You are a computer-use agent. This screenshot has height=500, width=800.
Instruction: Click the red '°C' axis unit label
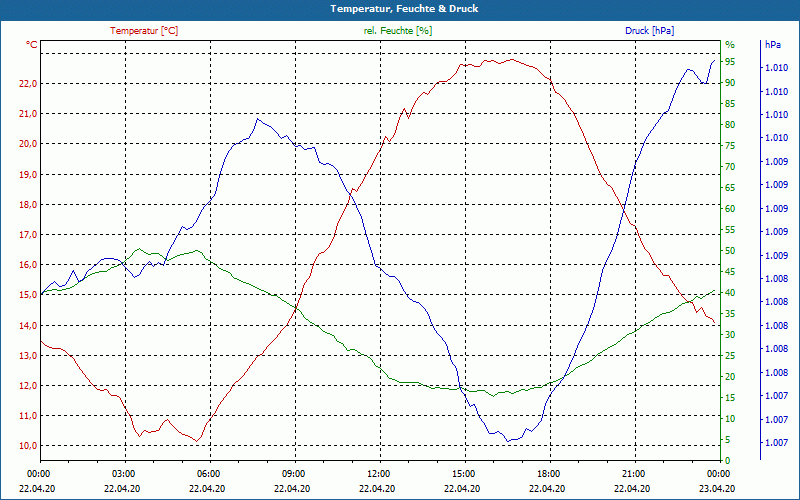(x=32, y=45)
